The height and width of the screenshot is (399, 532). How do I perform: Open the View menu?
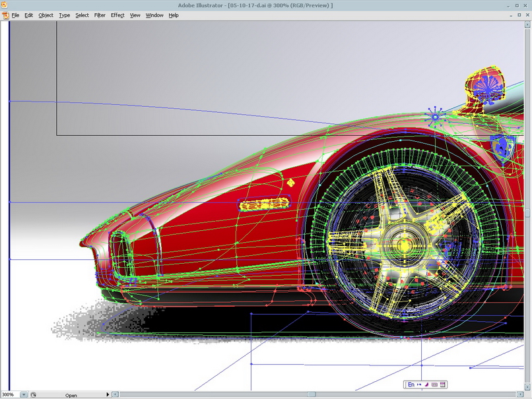tap(135, 15)
